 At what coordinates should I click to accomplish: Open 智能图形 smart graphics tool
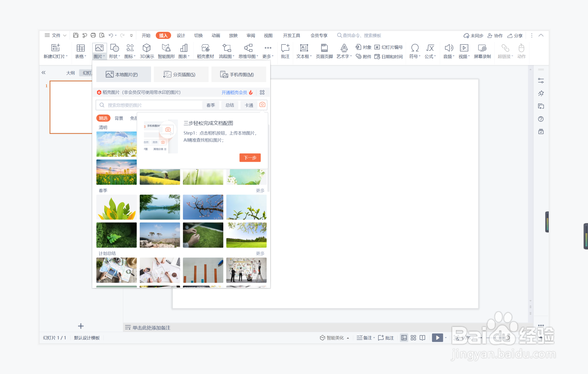[x=166, y=51]
